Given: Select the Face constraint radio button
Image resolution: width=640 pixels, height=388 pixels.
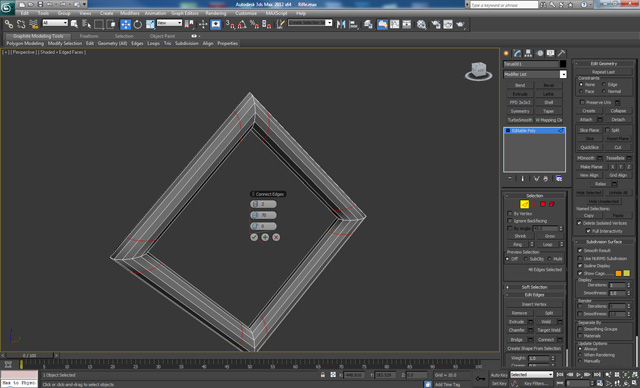Looking at the screenshot, I should [x=581, y=91].
